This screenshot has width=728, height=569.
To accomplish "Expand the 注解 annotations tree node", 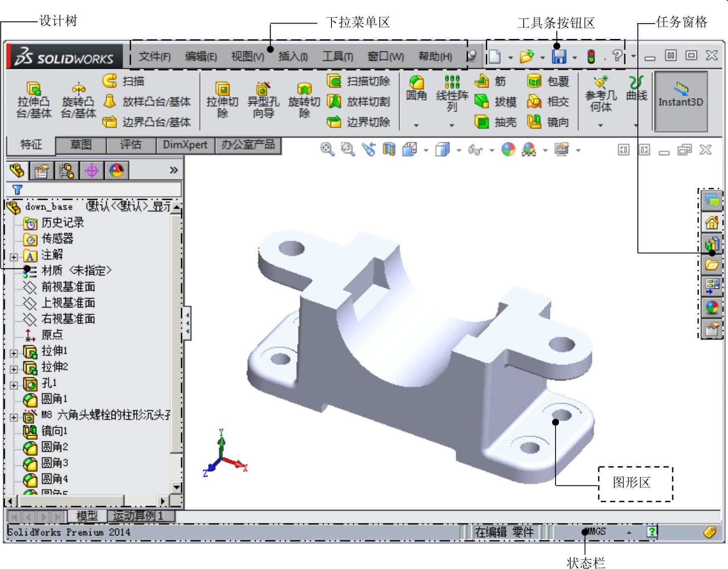I will click(14, 257).
